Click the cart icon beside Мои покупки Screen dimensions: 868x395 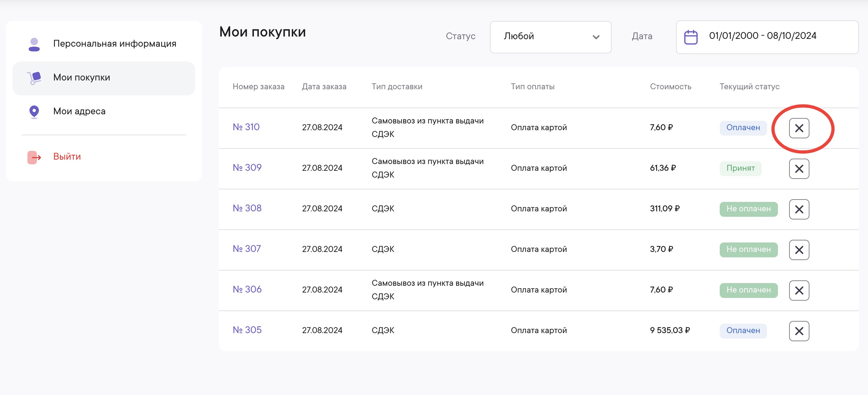coord(34,78)
